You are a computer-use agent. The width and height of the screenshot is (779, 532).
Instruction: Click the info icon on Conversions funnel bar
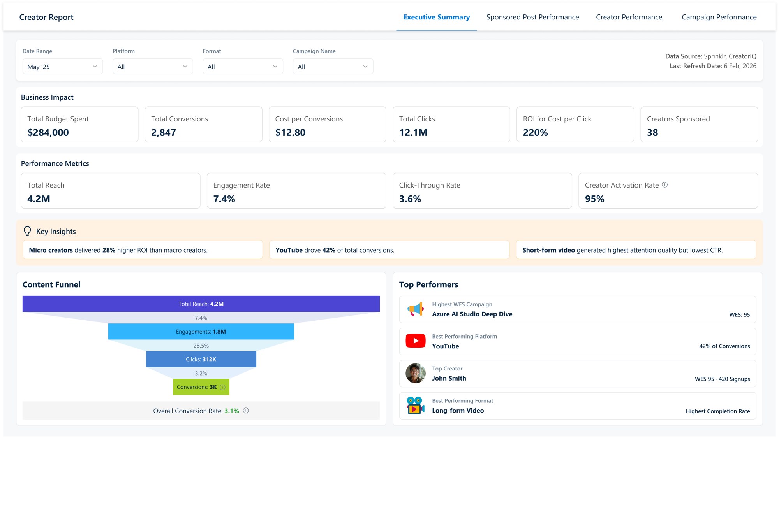(222, 387)
